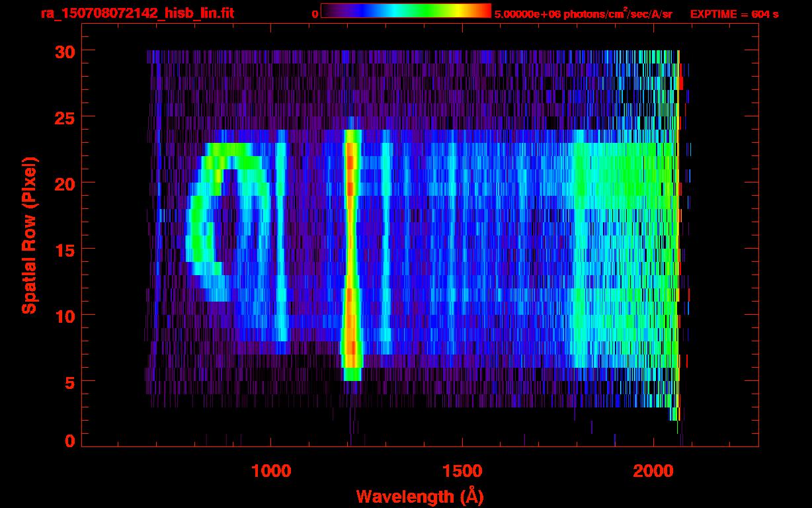This screenshot has width=812, height=508.
Task: Click the 1500 wavelength tick label
Action: click(x=462, y=471)
